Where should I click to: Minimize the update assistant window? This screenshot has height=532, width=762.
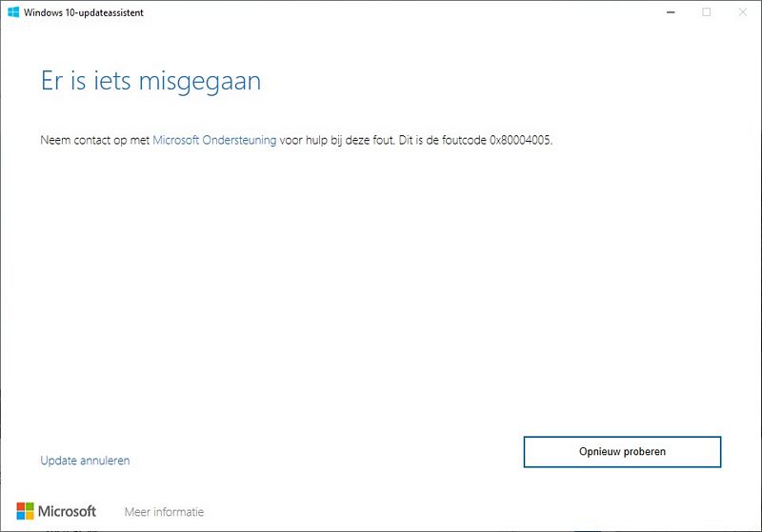click(672, 12)
